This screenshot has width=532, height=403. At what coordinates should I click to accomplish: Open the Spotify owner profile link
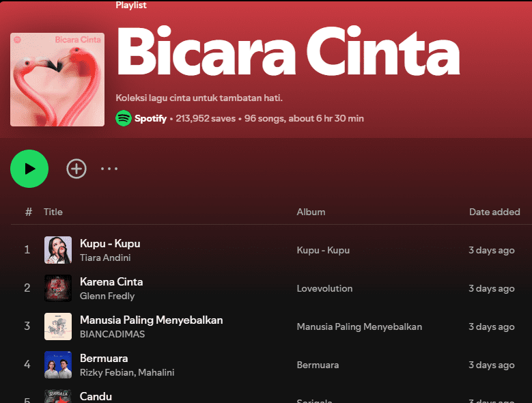click(150, 118)
